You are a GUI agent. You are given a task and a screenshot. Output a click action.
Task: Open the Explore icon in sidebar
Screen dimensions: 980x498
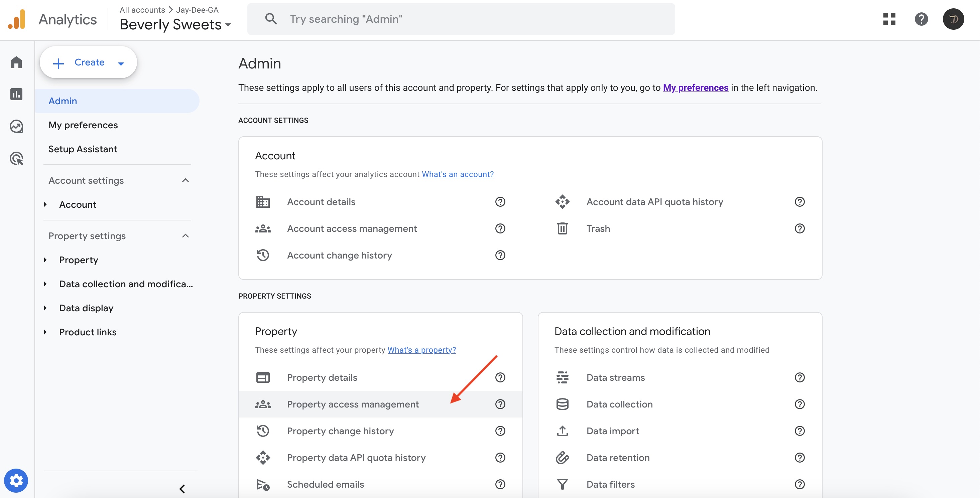16,126
